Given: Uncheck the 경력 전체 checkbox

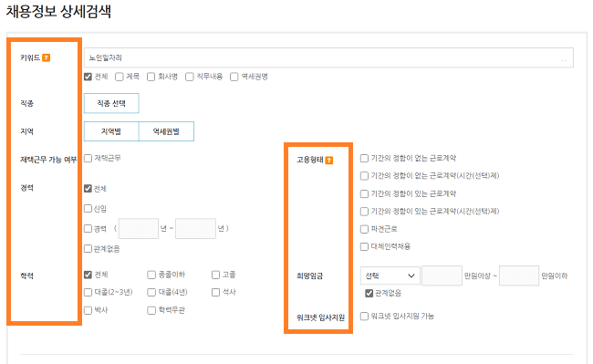Looking at the screenshot, I should [x=88, y=188].
